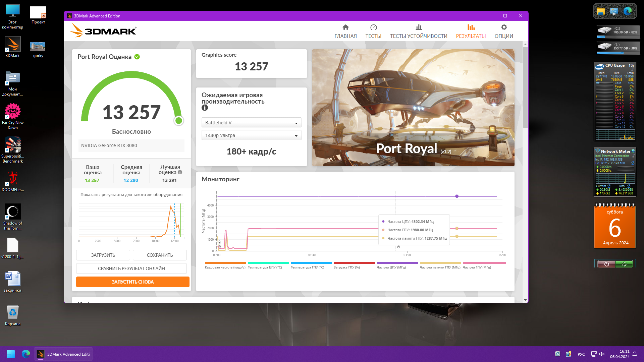Open the Edge browser on the taskbar
644x362 pixels.
coord(26,354)
